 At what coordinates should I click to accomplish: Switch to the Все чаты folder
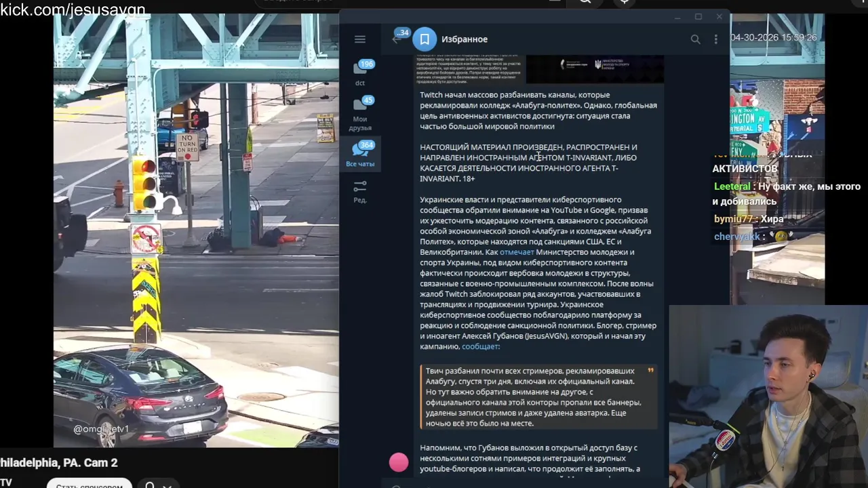[360, 154]
